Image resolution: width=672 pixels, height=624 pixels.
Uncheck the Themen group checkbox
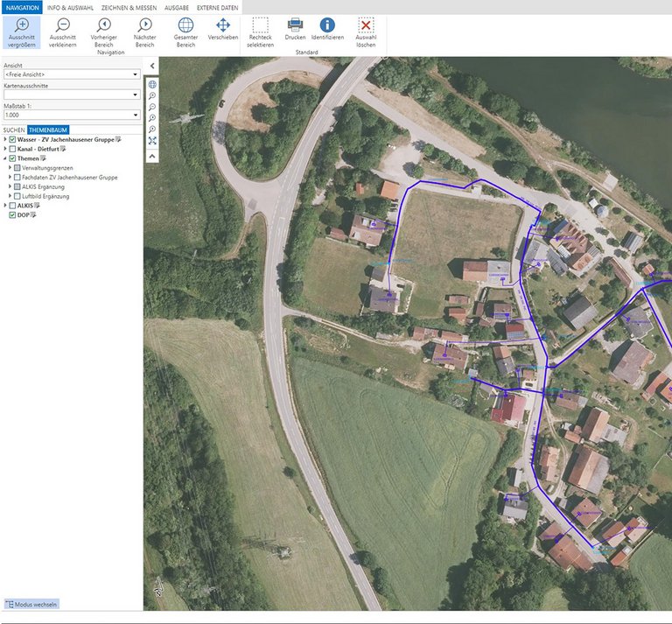click(x=12, y=158)
